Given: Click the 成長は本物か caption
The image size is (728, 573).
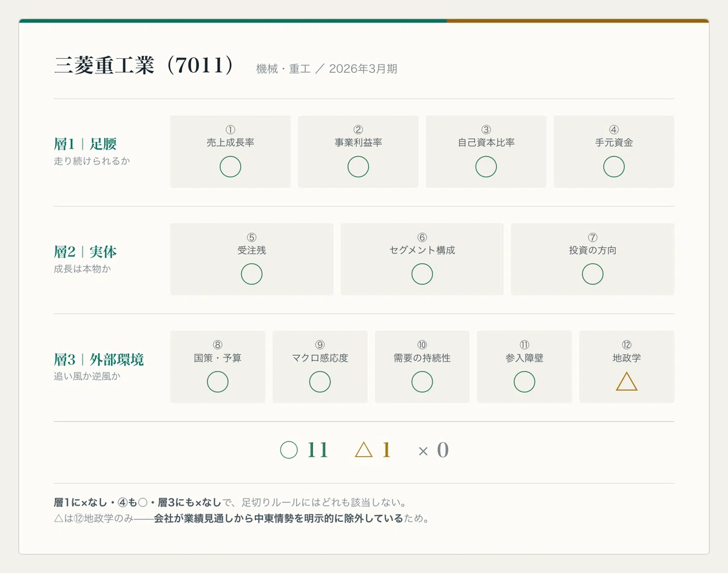Looking at the screenshot, I should (83, 269).
